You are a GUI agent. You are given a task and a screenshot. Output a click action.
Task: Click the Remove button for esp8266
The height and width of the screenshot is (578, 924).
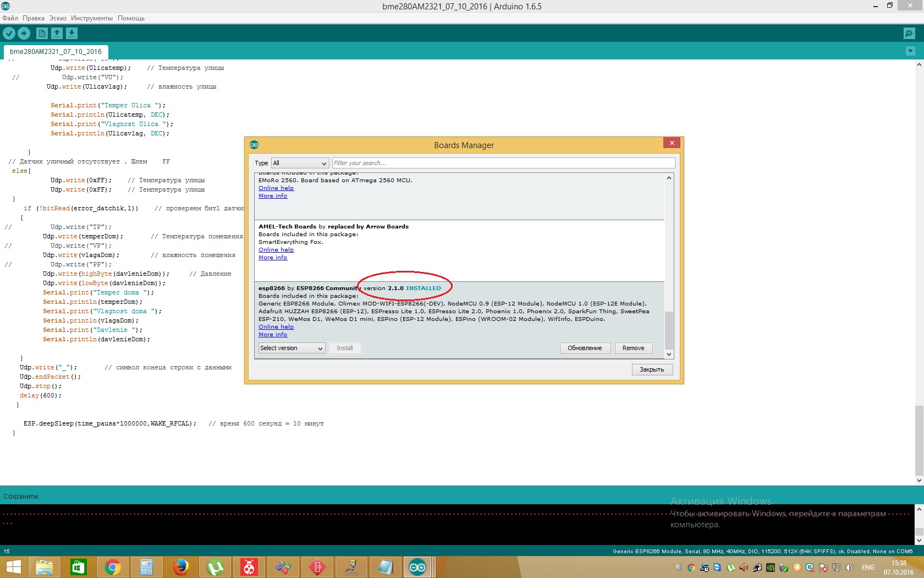pos(633,348)
